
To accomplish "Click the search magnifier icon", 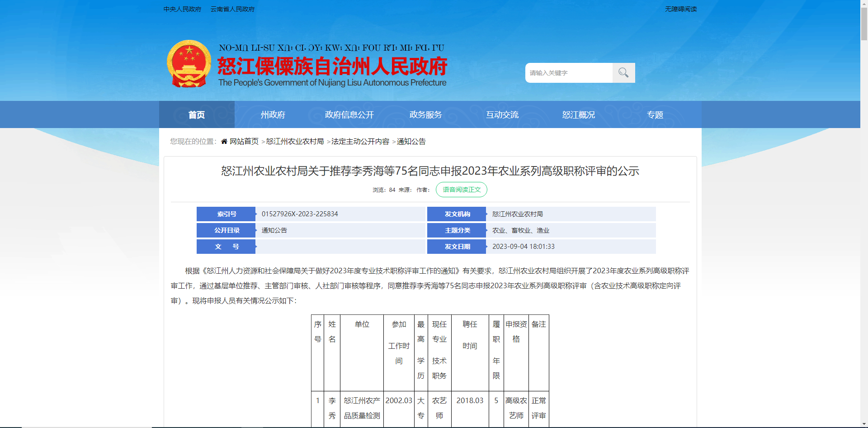I will (623, 73).
